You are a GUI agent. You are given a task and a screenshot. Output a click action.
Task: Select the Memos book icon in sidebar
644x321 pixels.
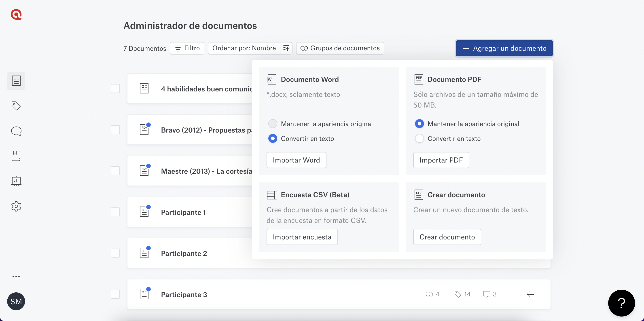(16, 156)
